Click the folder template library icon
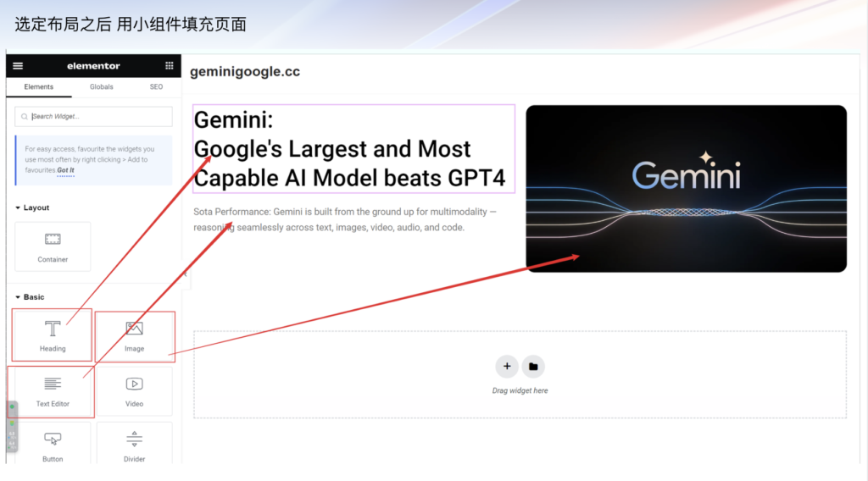Screen dimensions: 868x481 tap(533, 367)
